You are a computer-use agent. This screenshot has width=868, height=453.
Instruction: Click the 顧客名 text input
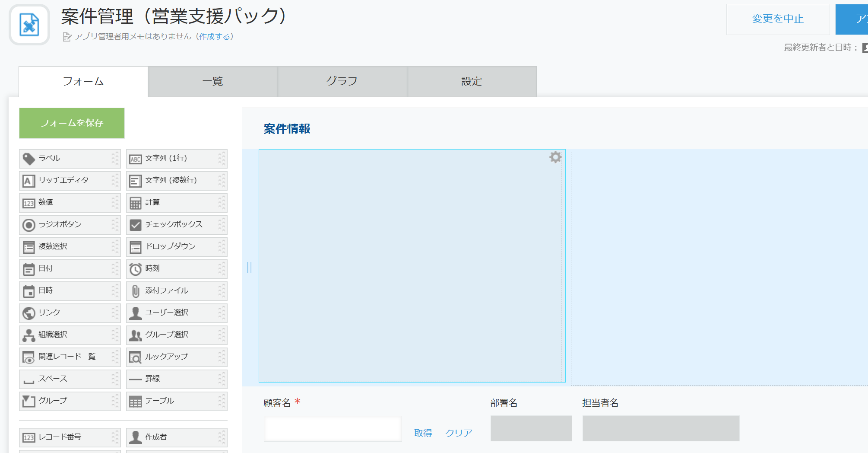click(333, 429)
